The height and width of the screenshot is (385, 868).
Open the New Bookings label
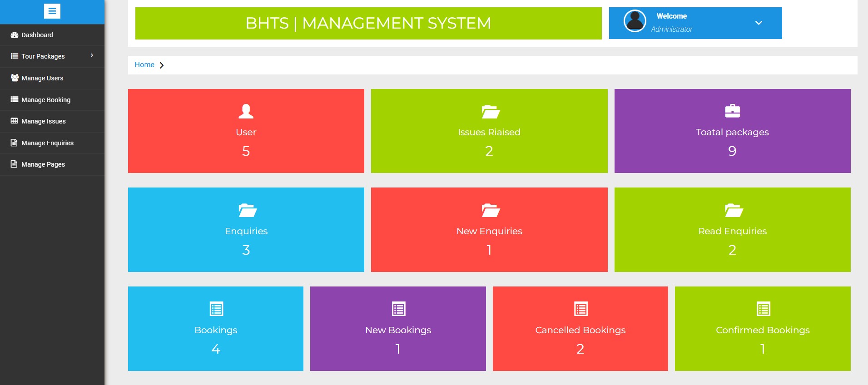pos(398,330)
